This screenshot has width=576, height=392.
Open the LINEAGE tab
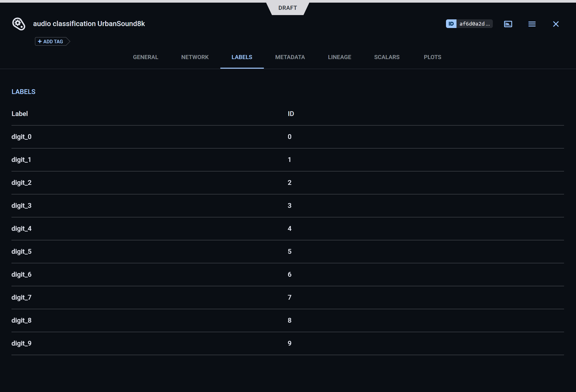click(x=339, y=57)
